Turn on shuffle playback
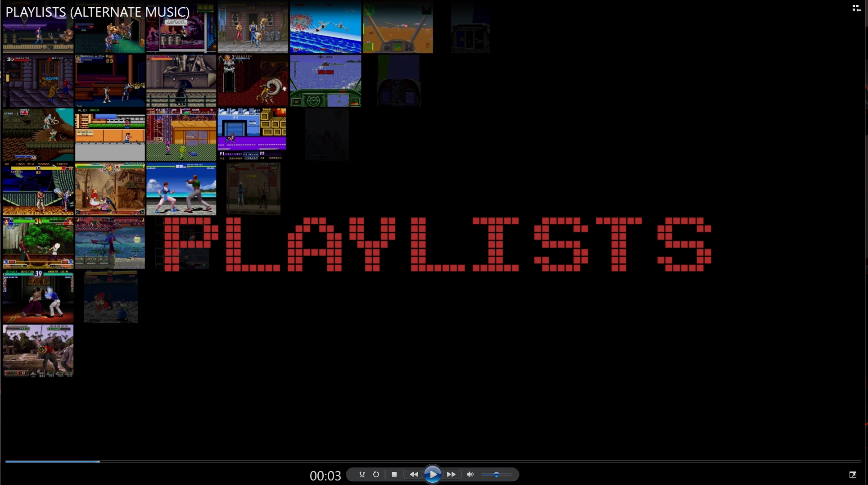The height and width of the screenshot is (485, 868). (362, 474)
